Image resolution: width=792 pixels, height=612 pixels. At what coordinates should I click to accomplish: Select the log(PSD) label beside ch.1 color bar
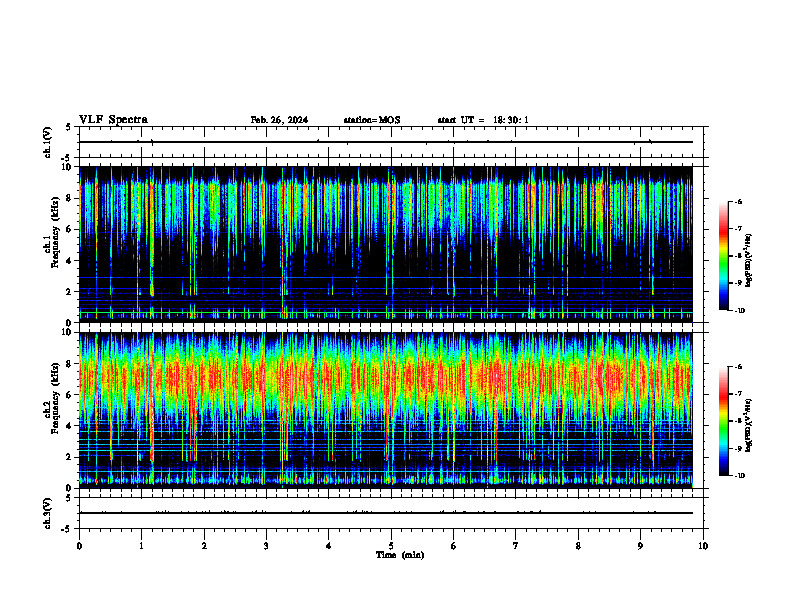749,260
